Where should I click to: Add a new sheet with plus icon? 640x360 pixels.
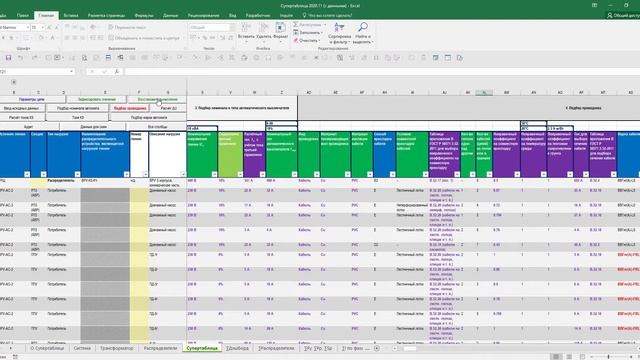point(377,348)
